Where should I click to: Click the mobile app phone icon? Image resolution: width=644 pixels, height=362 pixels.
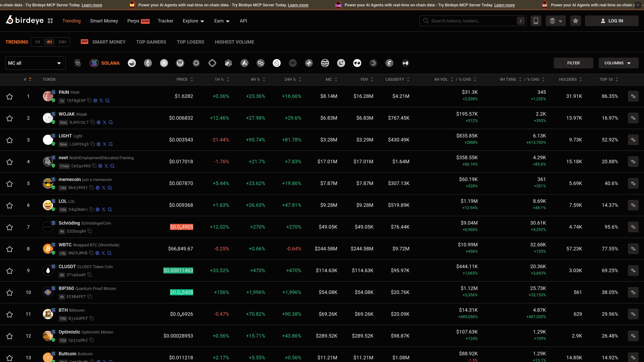(x=536, y=21)
